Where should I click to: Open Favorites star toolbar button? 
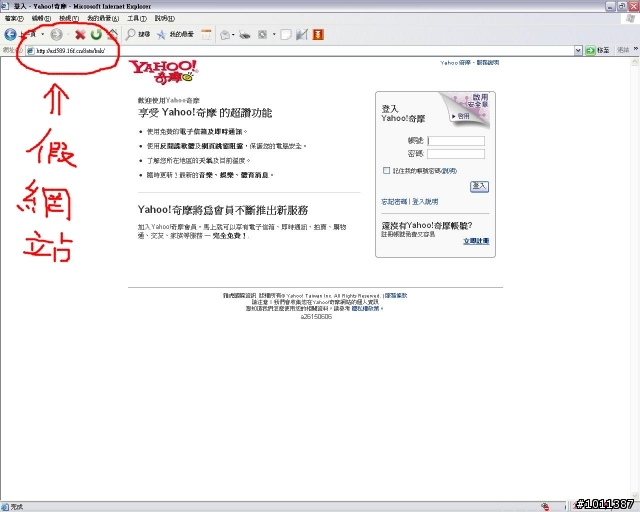tap(175, 35)
